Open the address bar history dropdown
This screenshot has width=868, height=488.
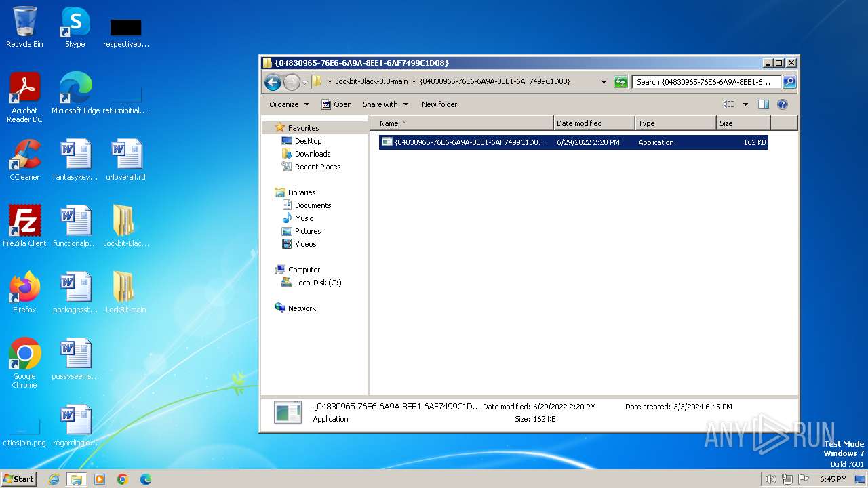coord(604,82)
